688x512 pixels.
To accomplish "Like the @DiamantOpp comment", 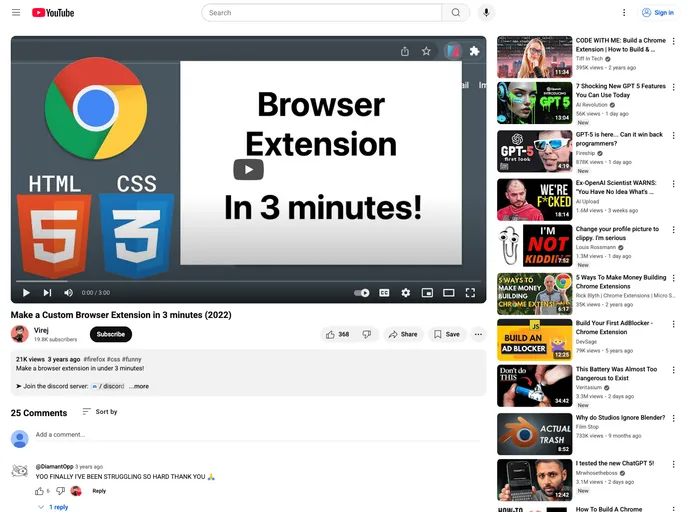I will 39,491.
